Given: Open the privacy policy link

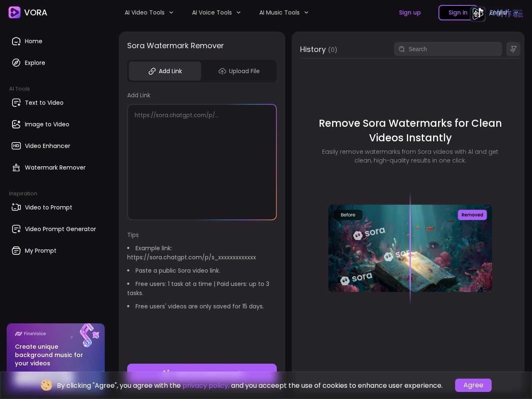Looking at the screenshot, I should coord(206,385).
